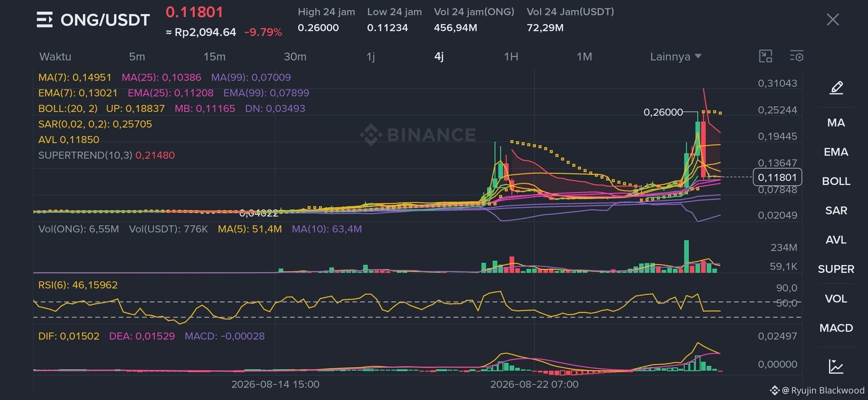Click the current price 0.11801 header

pyautogui.click(x=194, y=12)
